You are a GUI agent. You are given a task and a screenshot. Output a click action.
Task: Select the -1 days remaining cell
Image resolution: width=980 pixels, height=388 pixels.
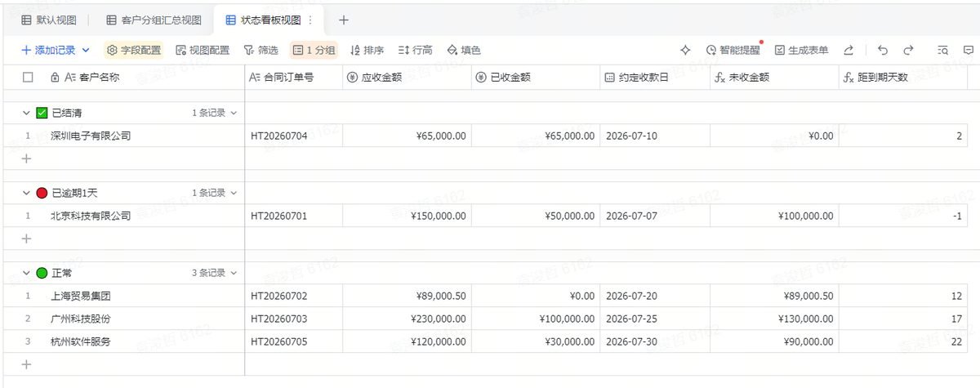click(x=903, y=216)
